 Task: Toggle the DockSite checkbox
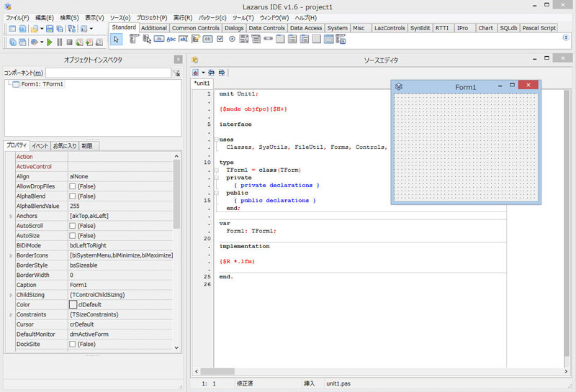point(73,344)
